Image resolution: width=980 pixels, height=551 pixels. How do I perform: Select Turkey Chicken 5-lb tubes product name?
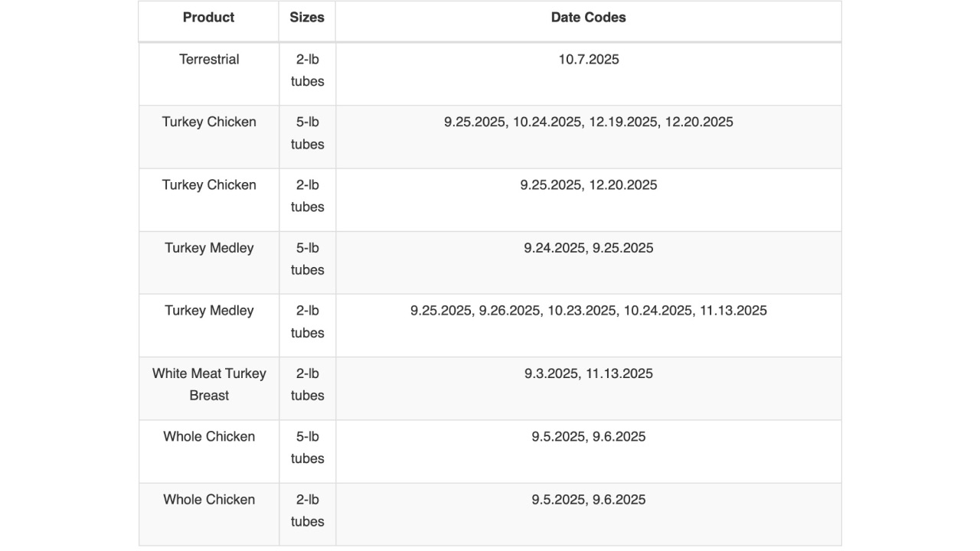tap(209, 122)
